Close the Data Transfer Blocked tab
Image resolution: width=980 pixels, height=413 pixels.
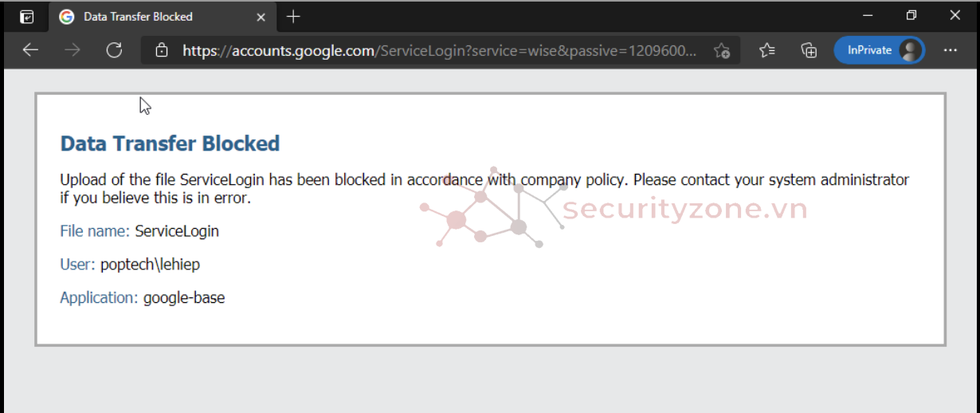(x=259, y=17)
